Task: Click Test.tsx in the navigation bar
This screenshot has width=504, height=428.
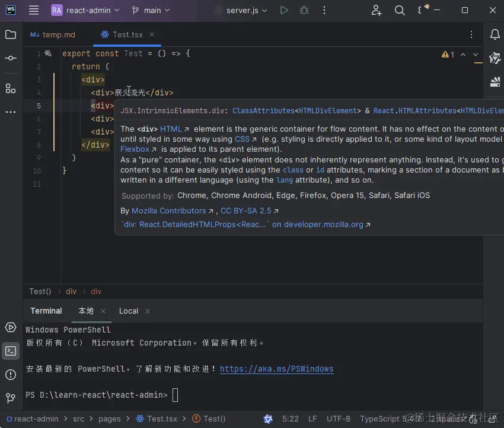Action: pos(157,419)
